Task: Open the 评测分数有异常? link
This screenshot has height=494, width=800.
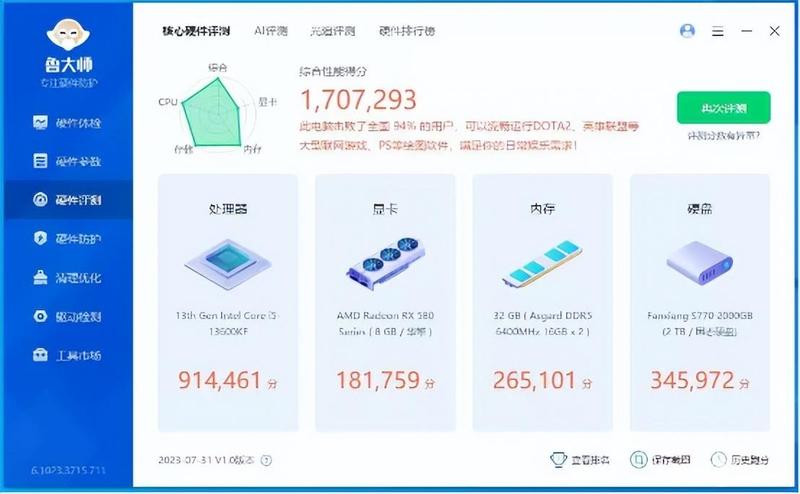Action: (x=723, y=136)
